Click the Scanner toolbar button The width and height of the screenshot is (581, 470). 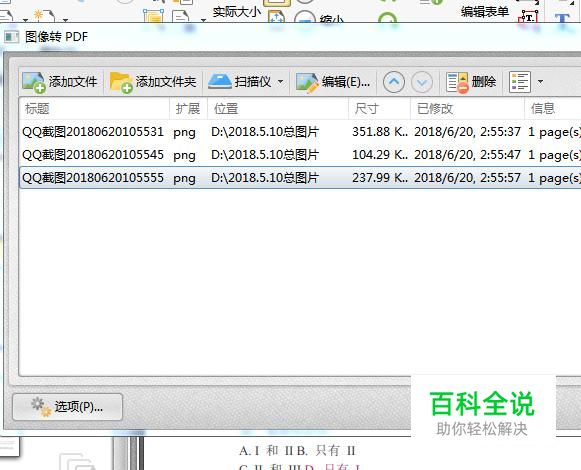coord(240,82)
